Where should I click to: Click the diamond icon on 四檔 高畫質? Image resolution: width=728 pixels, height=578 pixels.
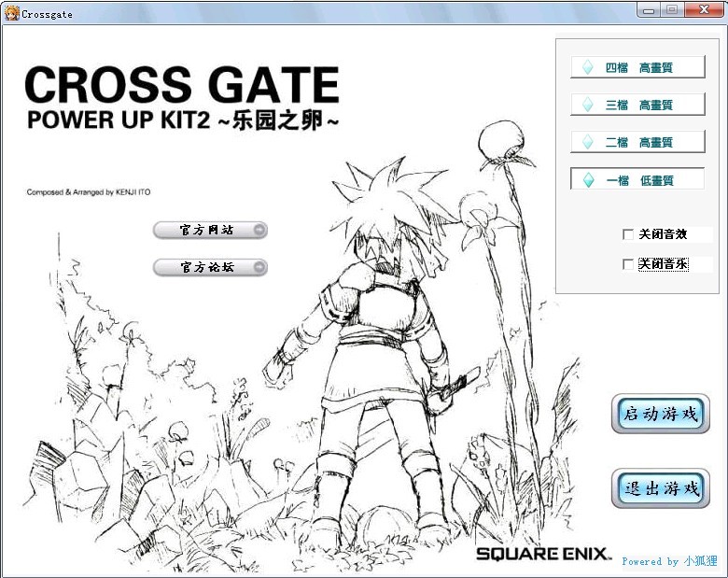587,67
